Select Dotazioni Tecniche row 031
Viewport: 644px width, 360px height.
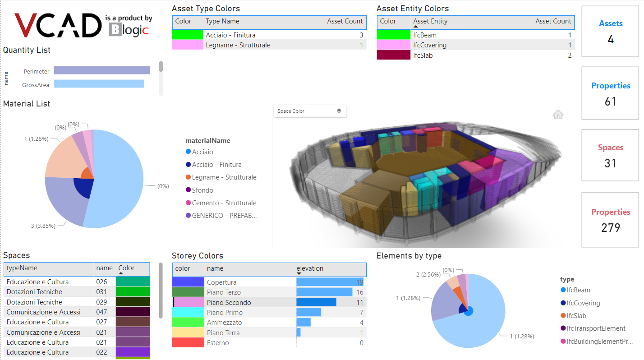(x=77, y=292)
